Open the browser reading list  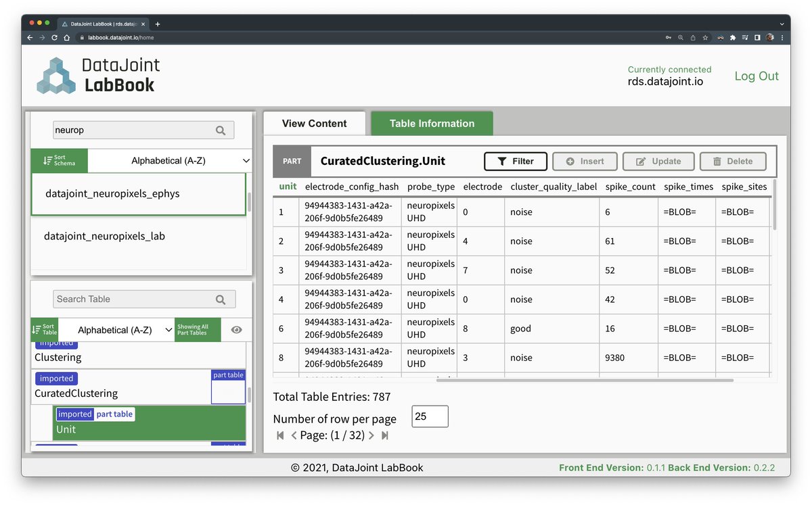(745, 38)
